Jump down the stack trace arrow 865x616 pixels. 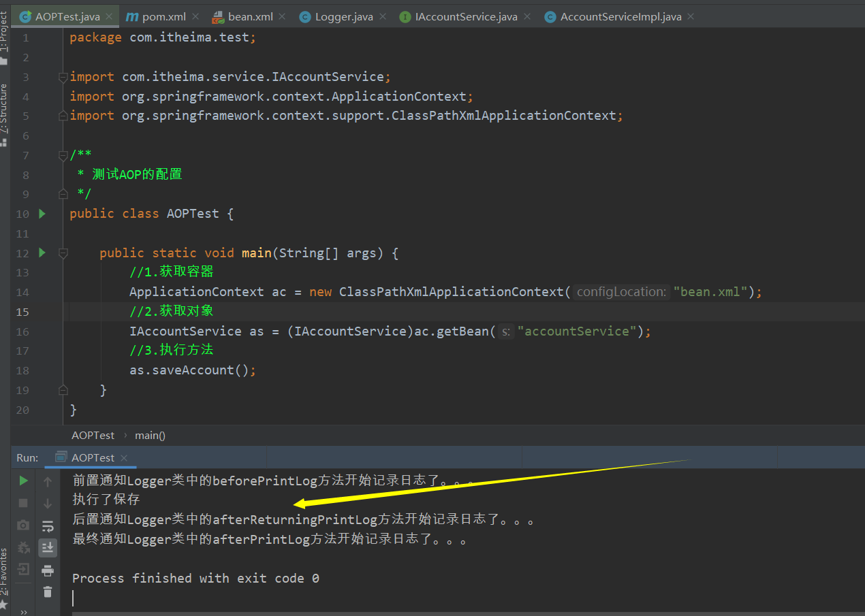point(48,503)
